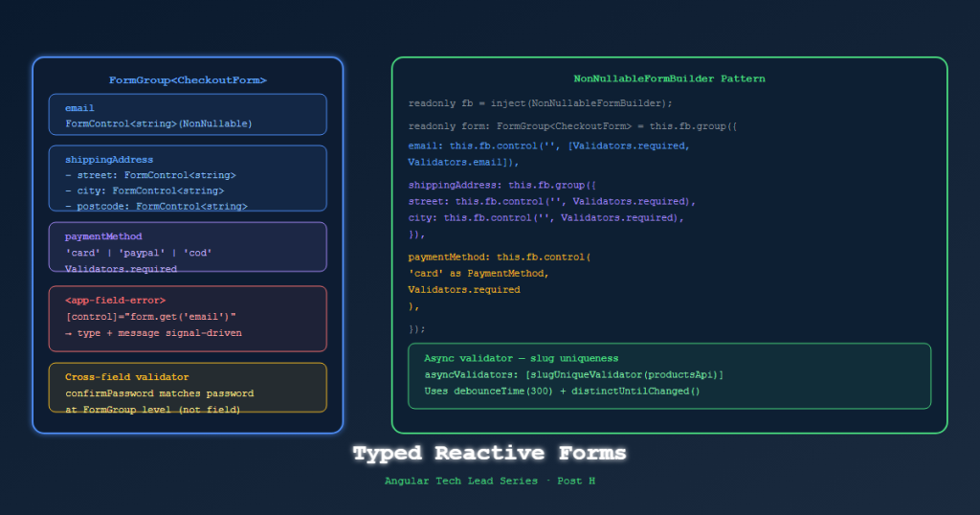The height and width of the screenshot is (515, 980).
Task: Click 'confirmPassword matches password' text
Action: (x=160, y=393)
